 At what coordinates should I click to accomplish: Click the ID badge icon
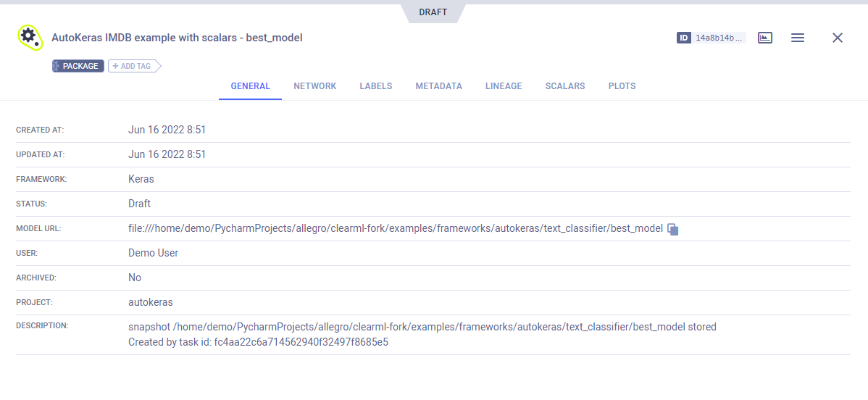pyautogui.click(x=683, y=38)
